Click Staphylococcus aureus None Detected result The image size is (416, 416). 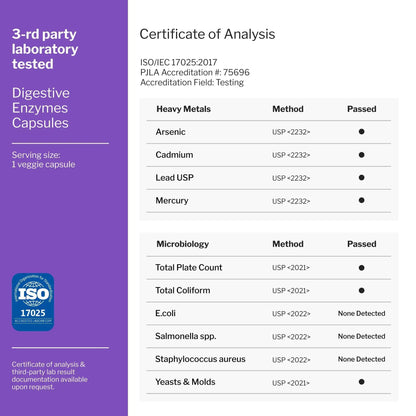point(361,359)
